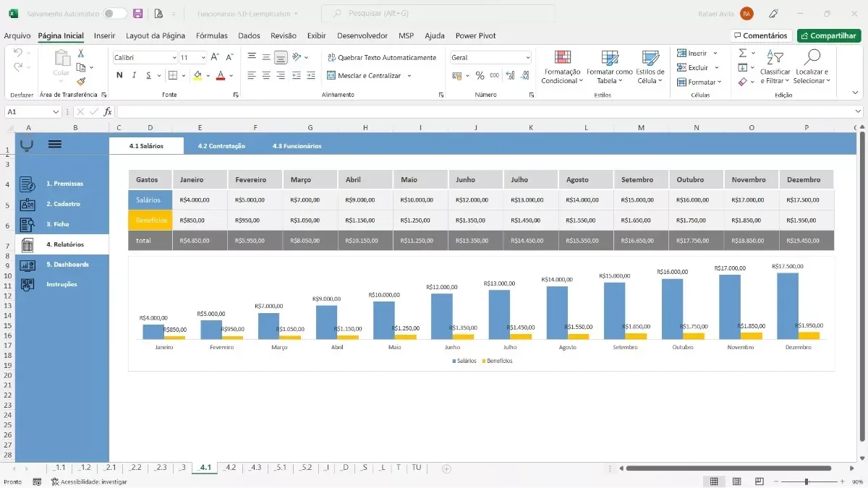The height and width of the screenshot is (488, 868).
Task: Open Formatação Condicional icon
Action: [563, 59]
